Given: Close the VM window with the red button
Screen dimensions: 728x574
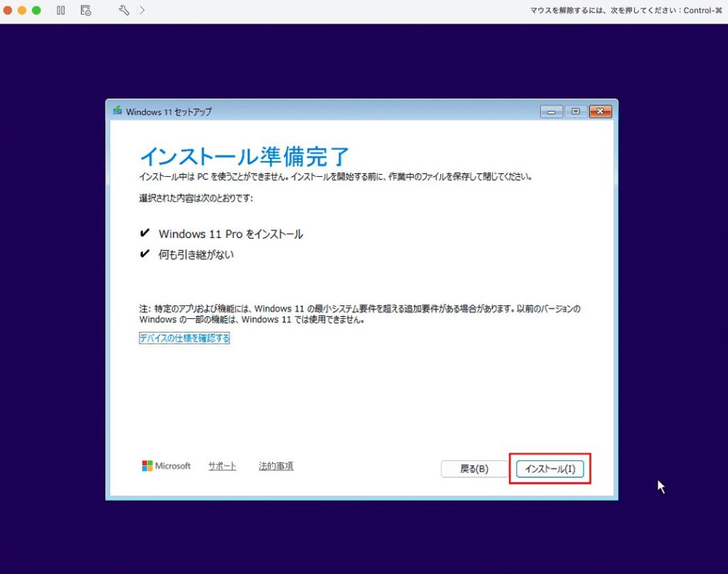Looking at the screenshot, I should pos(7,10).
